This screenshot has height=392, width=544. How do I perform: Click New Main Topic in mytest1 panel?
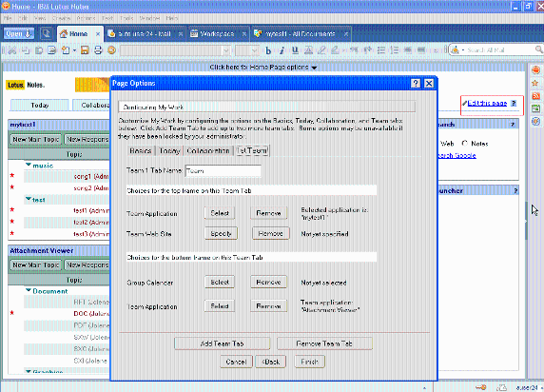coord(36,139)
